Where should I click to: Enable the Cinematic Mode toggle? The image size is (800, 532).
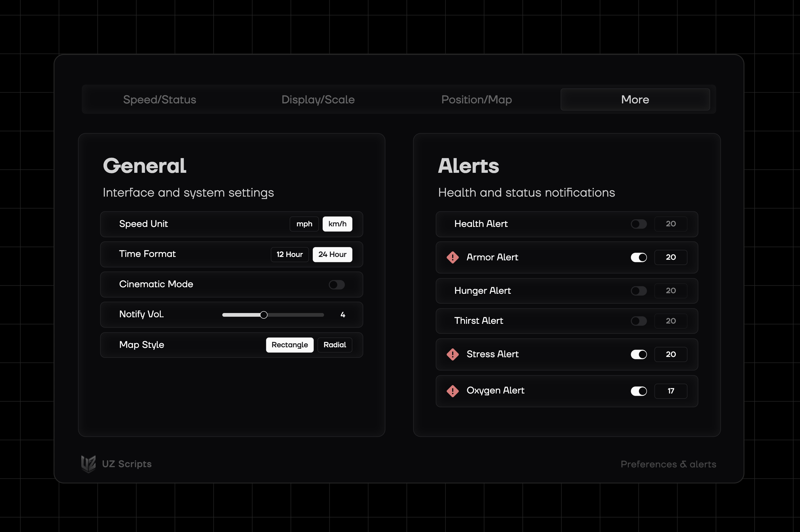tap(336, 284)
